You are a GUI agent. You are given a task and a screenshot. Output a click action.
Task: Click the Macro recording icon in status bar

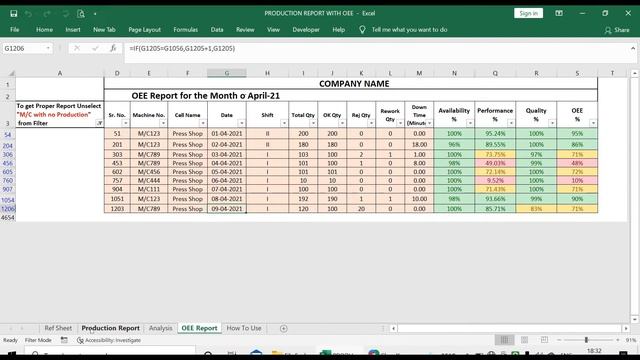[64, 340]
